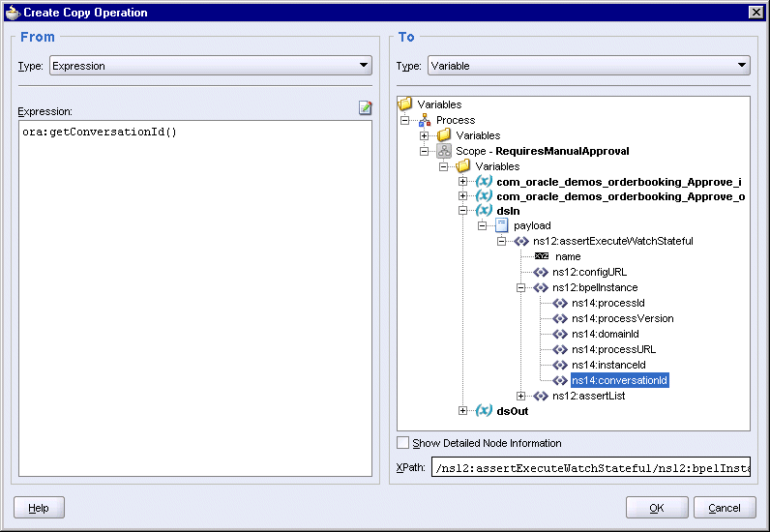
Task: Select the dsOut variable label
Action: click(512, 411)
